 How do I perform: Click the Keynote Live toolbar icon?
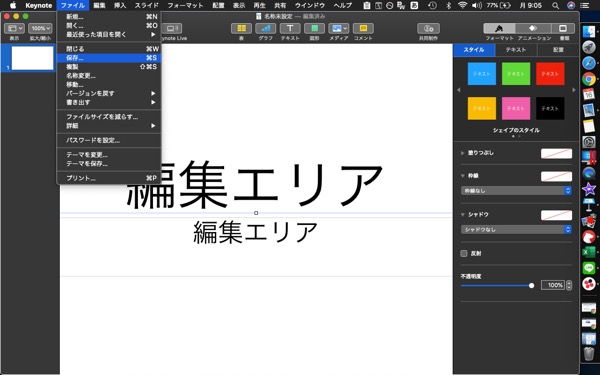(x=172, y=28)
